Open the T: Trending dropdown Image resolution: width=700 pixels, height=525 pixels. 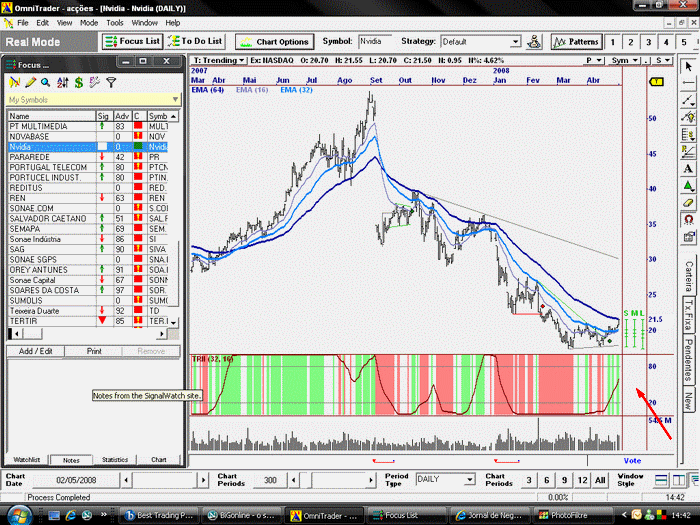tap(219, 60)
